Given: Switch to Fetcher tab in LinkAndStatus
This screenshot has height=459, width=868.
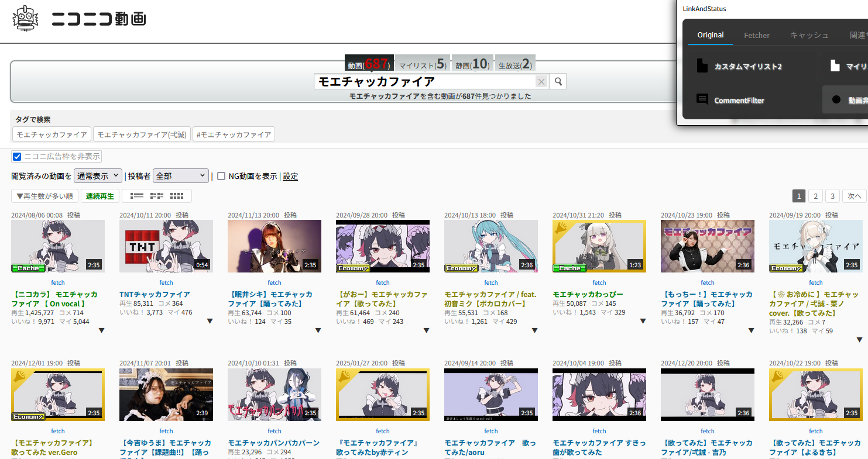Looking at the screenshot, I should [x=757, y=35].
